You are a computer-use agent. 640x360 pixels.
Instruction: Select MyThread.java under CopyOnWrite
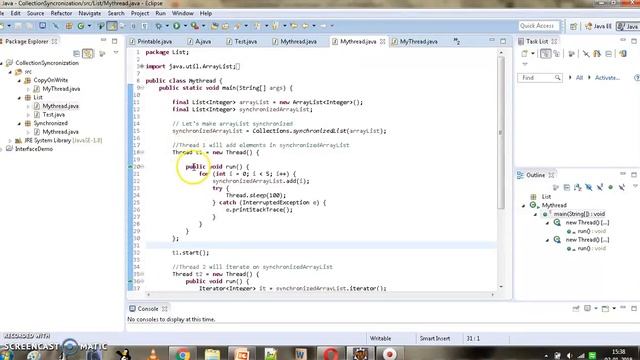[61, 89]
